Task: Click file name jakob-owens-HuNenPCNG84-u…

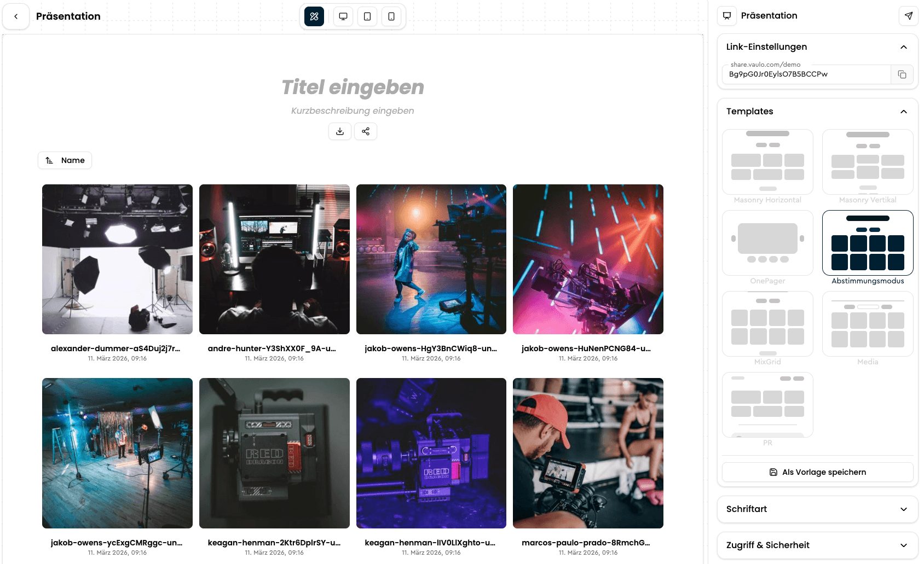Action: (586, 348)
